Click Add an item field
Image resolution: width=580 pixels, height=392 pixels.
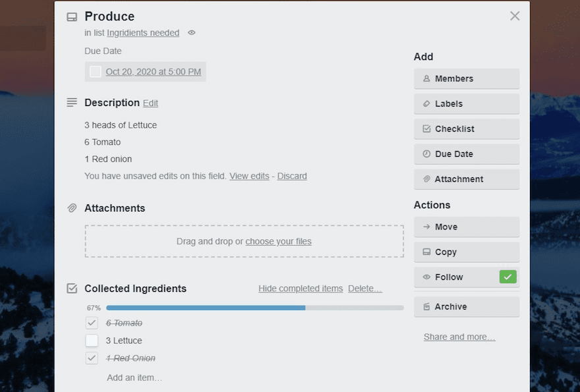[134, 378]
